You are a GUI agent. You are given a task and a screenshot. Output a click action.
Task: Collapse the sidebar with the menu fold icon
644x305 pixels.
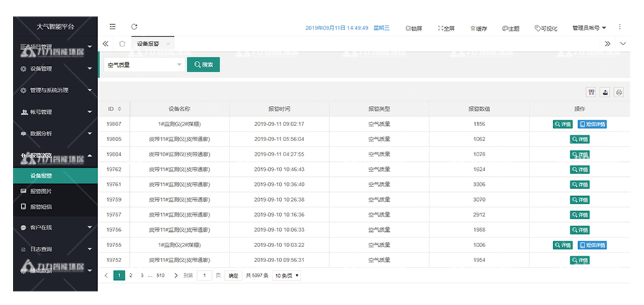point(113,27)
